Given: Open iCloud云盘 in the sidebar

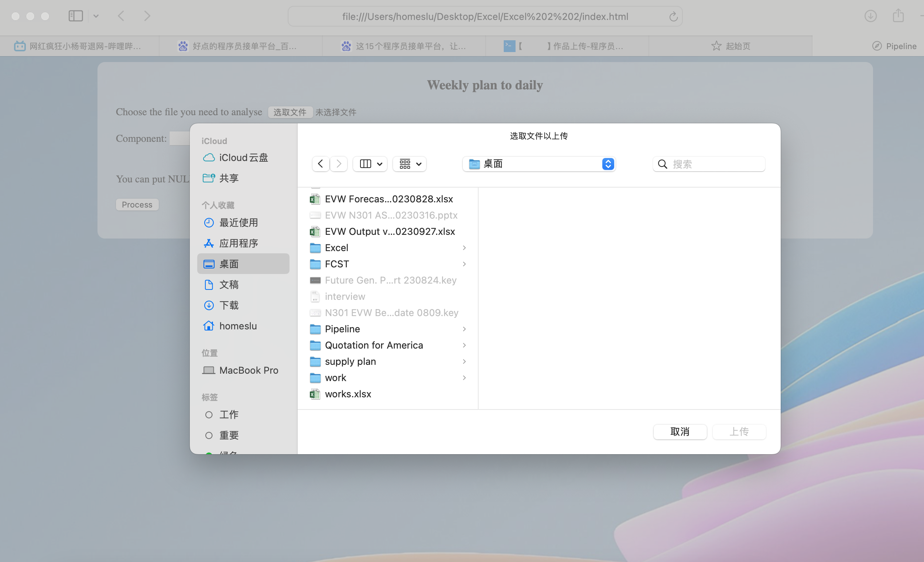Looking at the screenshot, I should pyautogui.click(x=243, y=157).
